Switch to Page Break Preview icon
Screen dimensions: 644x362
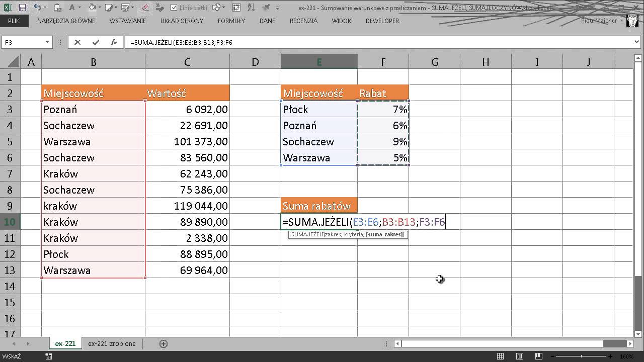pos(539,356)
